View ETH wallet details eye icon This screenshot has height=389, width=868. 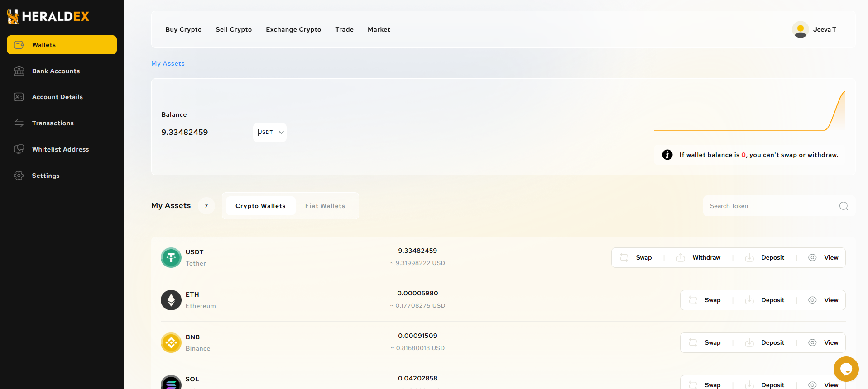point(812,300)
